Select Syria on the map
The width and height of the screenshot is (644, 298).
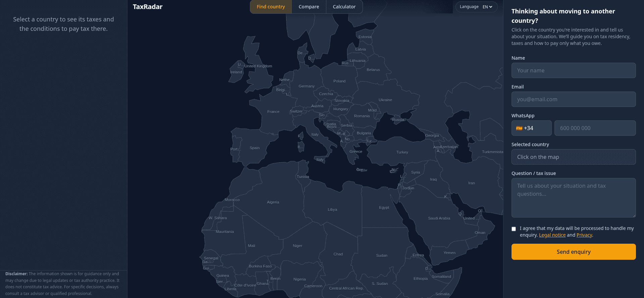(416, 172)
